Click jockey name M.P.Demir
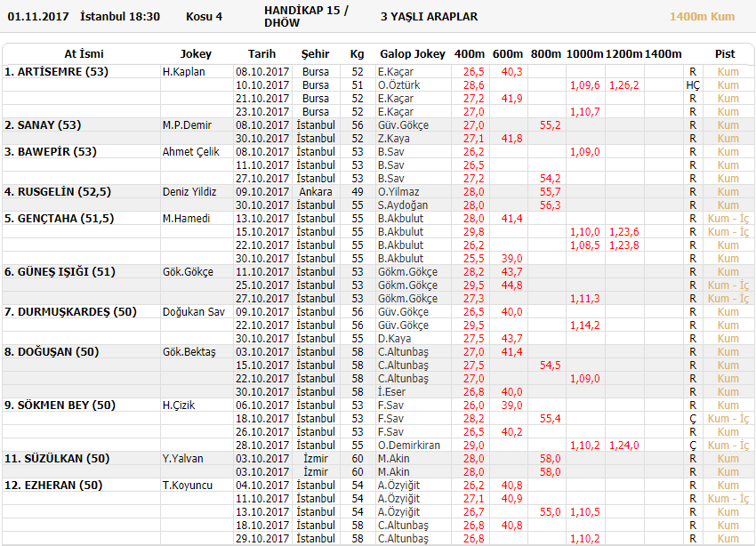Image resolution: width=756 pixels, height=546 pixels. click(x=187, y=125)
